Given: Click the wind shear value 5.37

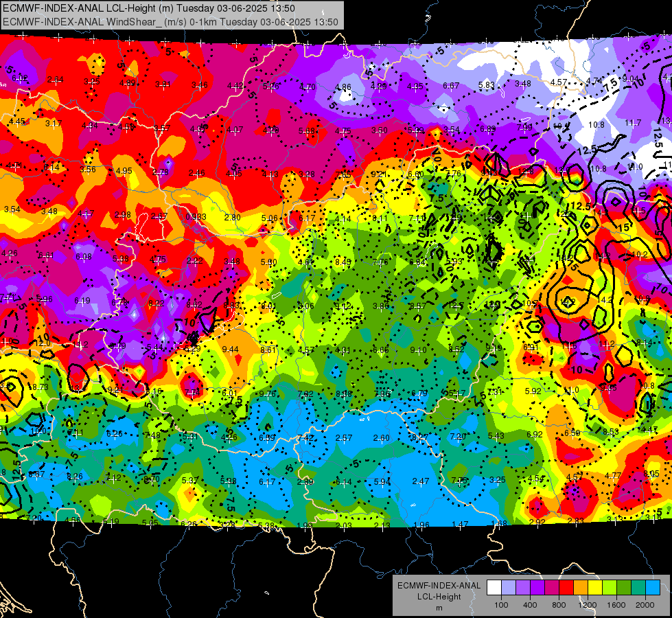Looking at the screenshot, I should [x=190, y=481].
